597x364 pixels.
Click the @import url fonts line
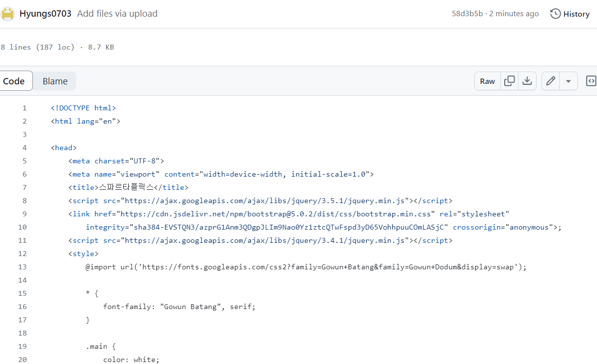point(306,267)
